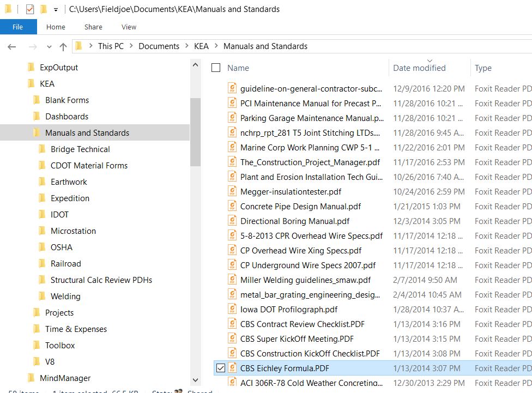This screenshot has width=532, height=393.
Task: Expand the chevron after KEA breadcrumb
Action: 216,46
